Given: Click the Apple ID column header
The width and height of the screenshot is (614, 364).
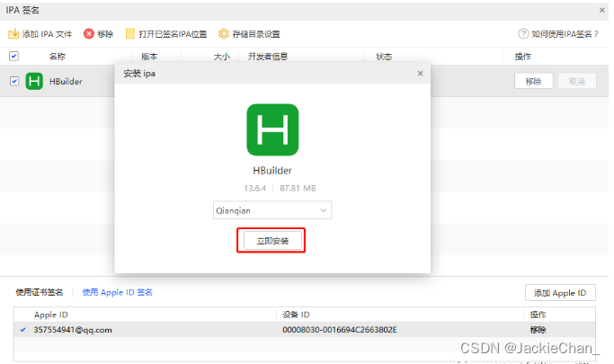Looking at the screenshot, I should tap(51, 315).
